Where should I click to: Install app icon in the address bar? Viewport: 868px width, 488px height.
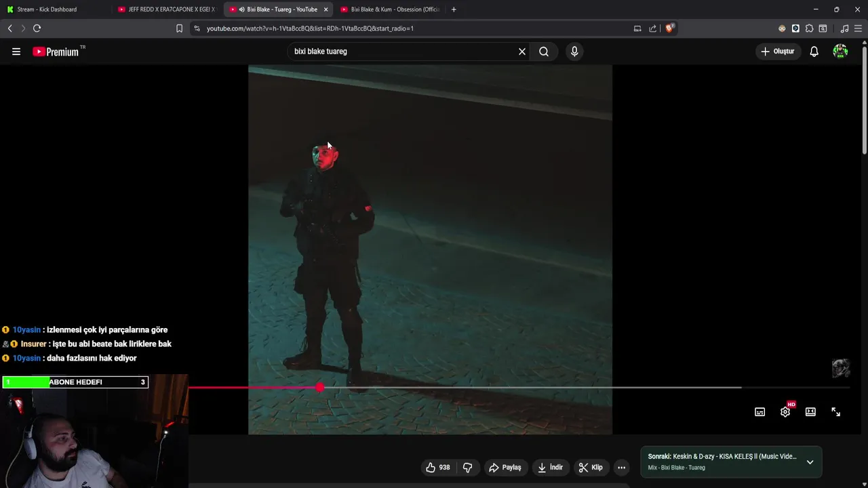click(637, 28)
